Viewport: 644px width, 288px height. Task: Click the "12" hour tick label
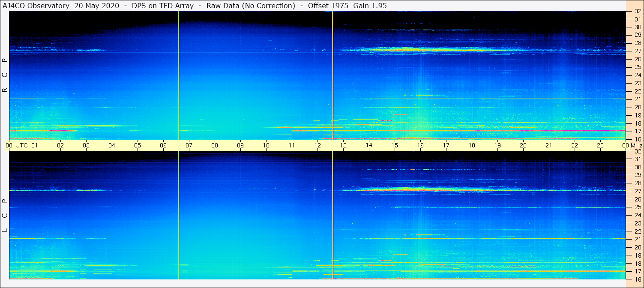(318, 145)
